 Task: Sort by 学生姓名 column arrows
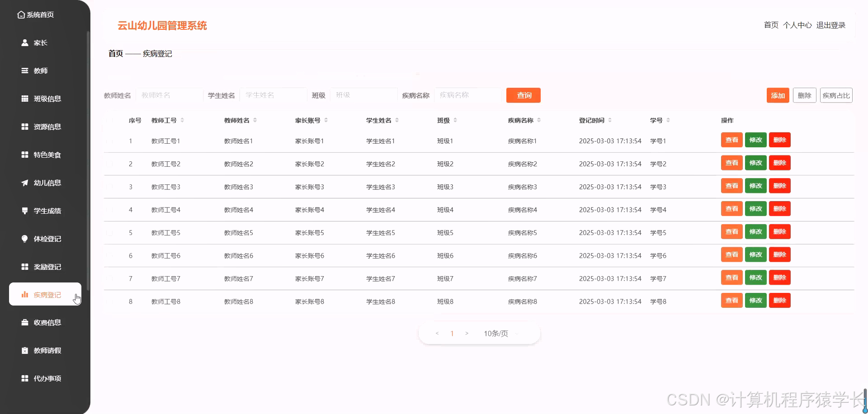tap(397, 120)
